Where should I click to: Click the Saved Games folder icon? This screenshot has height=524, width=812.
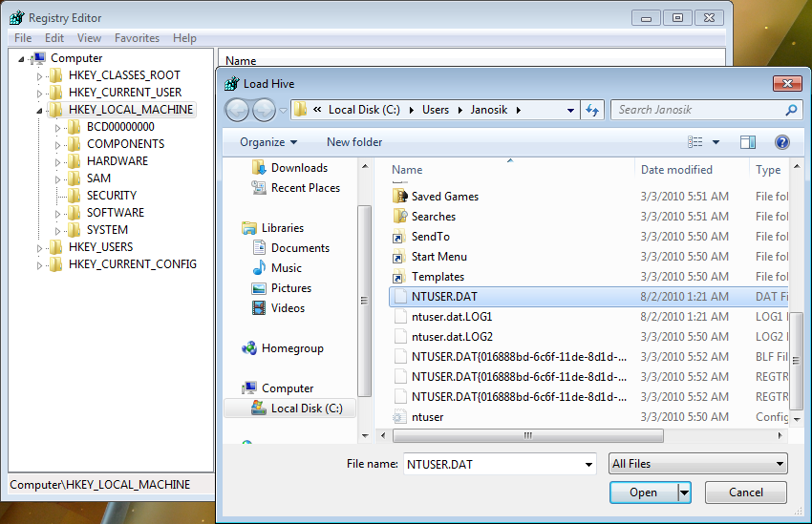[x=399, y=196]
